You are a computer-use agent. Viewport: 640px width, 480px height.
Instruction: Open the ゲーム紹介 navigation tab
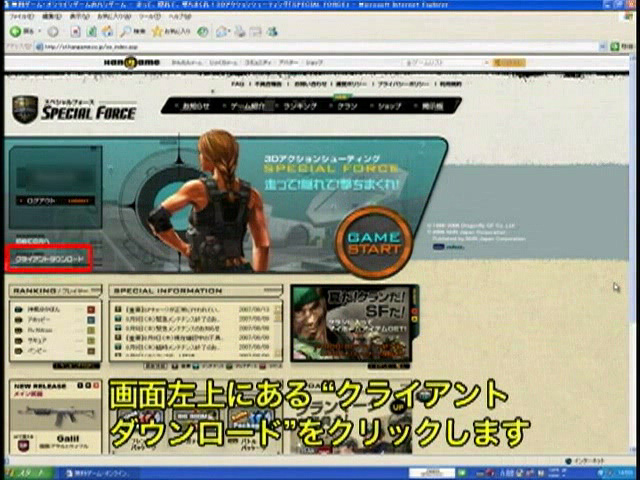click(249, 106)
